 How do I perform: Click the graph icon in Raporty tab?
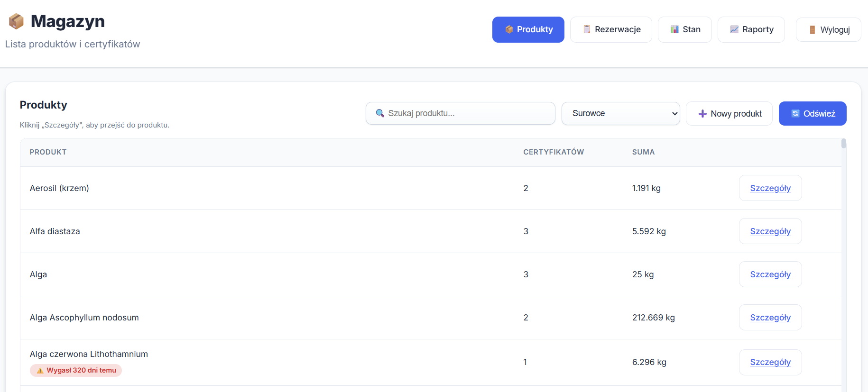pos(734,29)
